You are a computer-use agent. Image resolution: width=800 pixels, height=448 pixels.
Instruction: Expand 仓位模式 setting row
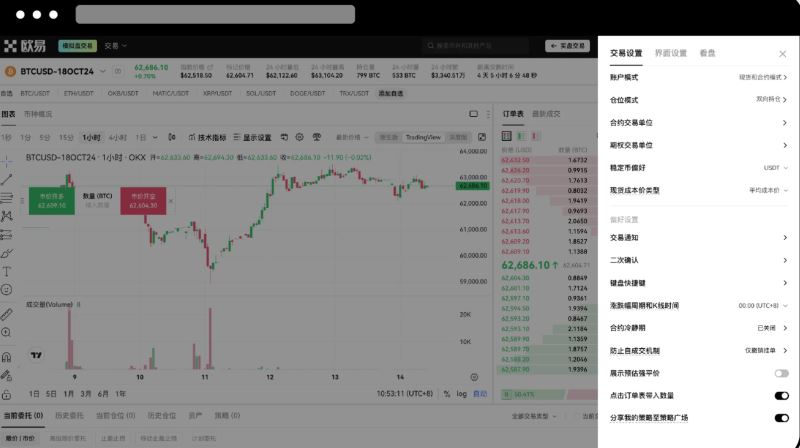tap(698, 100)
